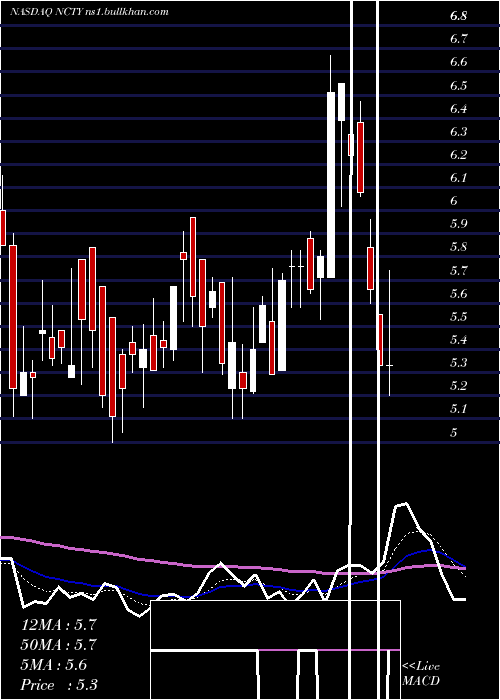Select the 5.7 price axis label
Image resolution: width=500 pixels, height=700 pixels.
458,271
